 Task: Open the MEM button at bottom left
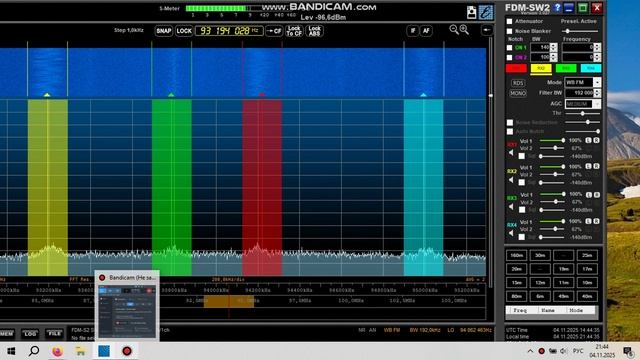click(7, 333)
